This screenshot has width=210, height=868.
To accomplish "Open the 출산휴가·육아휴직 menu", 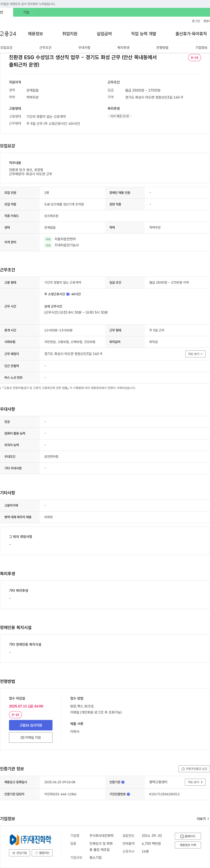I will point(191,34).
